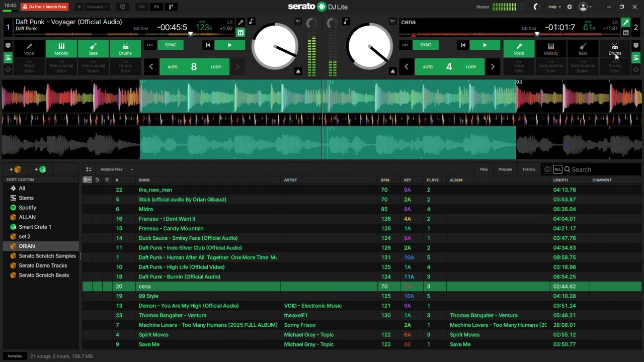Toggle the 8-beat auto loop on deck 1

pos(194,67)
